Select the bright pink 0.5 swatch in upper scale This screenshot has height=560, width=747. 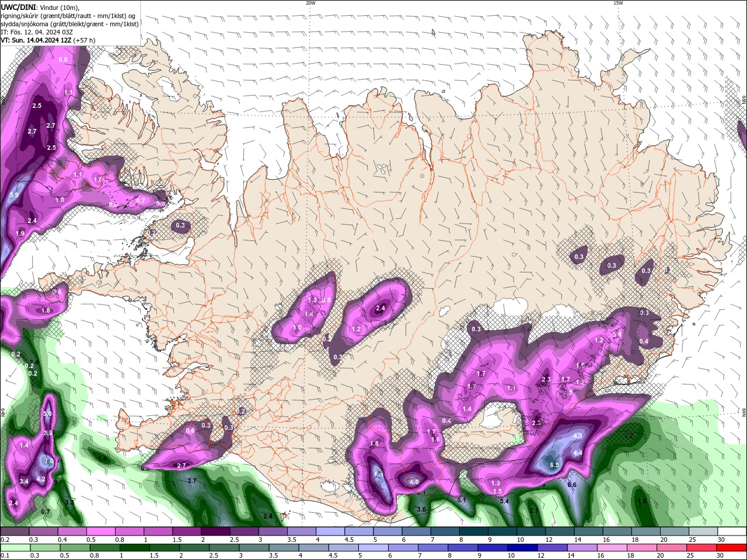100,531
